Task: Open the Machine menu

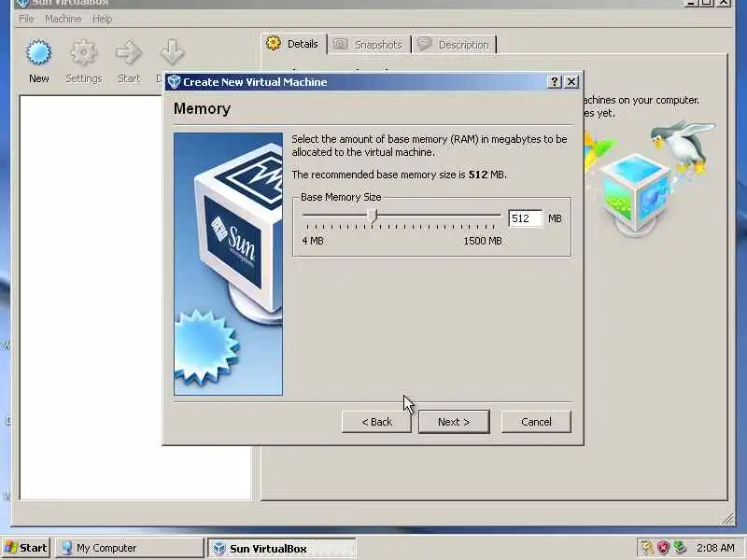Action: click(63, 19)
